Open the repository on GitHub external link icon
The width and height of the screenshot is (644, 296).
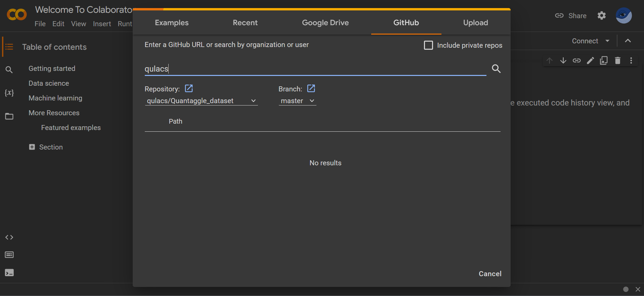point(189,88)
